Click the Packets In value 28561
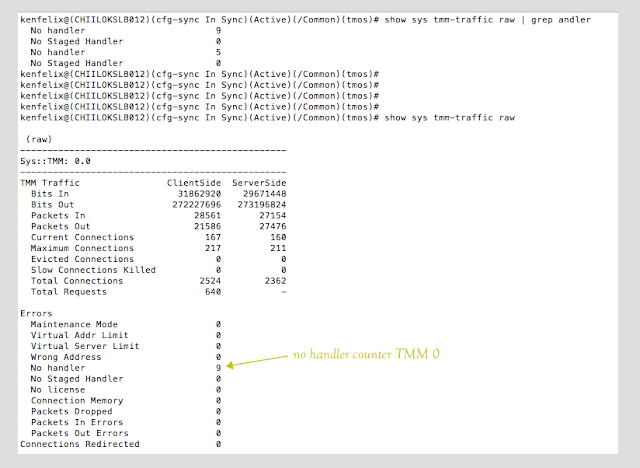640x468 pixels. (x=207, y=215)
